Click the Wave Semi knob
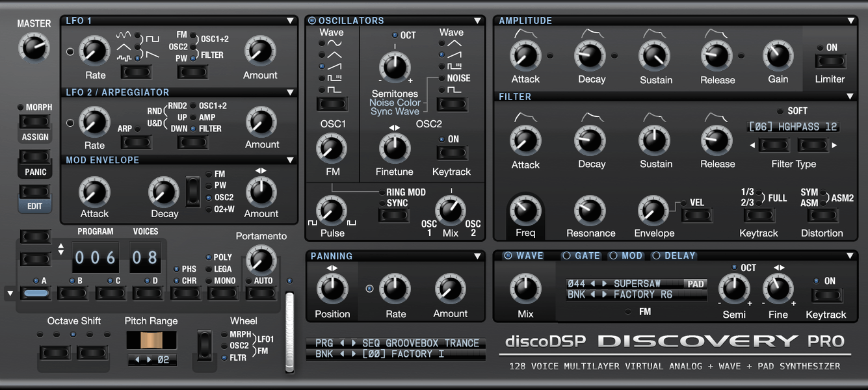The image size is (868, 390). 734,289
